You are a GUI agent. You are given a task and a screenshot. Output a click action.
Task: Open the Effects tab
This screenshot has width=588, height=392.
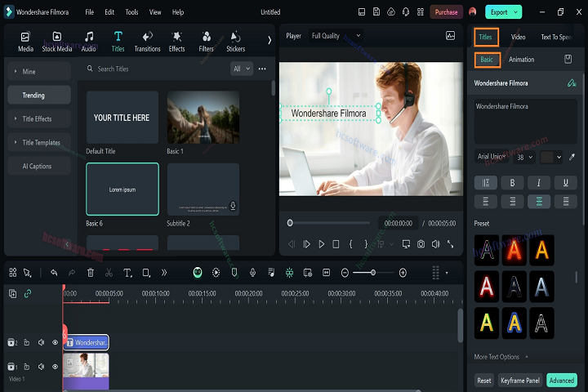[x=176, y=42]
